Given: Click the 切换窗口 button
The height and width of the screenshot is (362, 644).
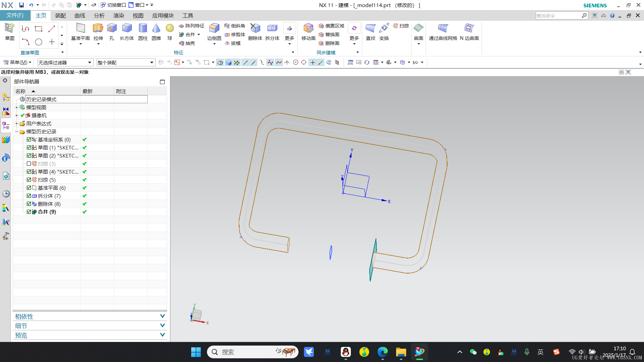Looking at the screenshot, I should pos(113,5).
